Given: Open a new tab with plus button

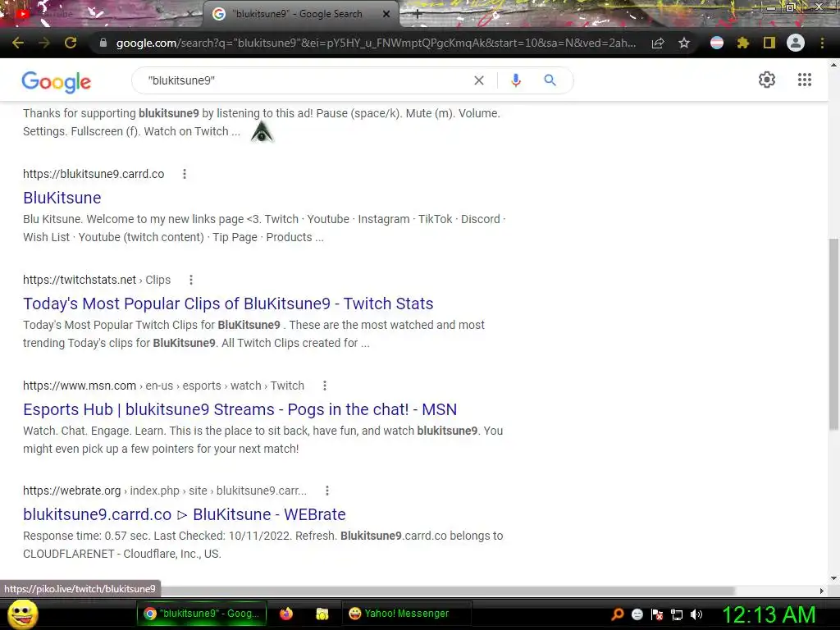Looking at the screenshot, I should pos(418,15).
